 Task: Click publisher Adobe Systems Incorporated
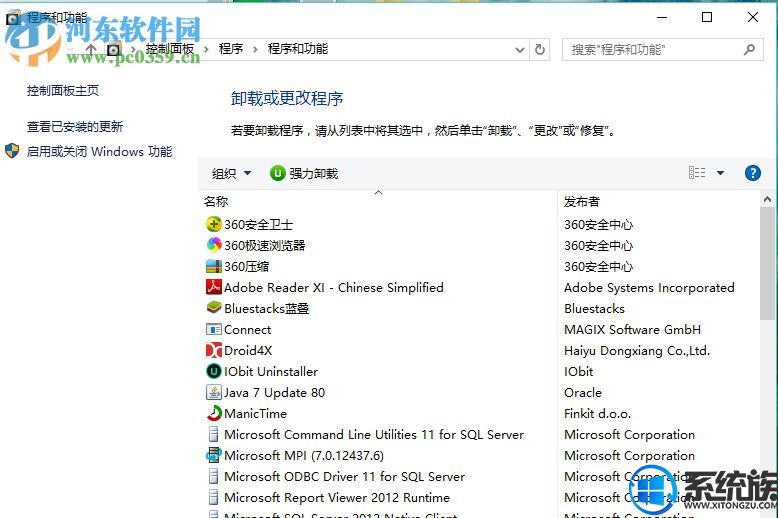(649, 288)
